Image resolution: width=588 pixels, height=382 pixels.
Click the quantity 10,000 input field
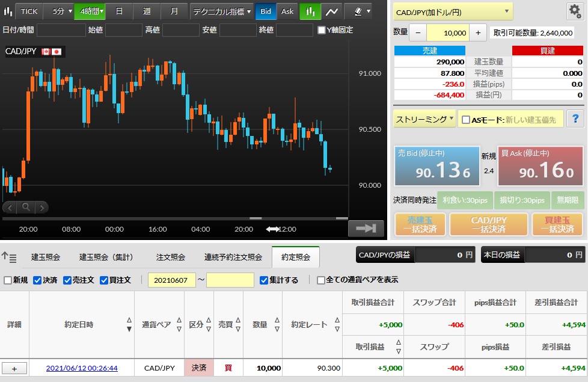click(x=448, y=33)
